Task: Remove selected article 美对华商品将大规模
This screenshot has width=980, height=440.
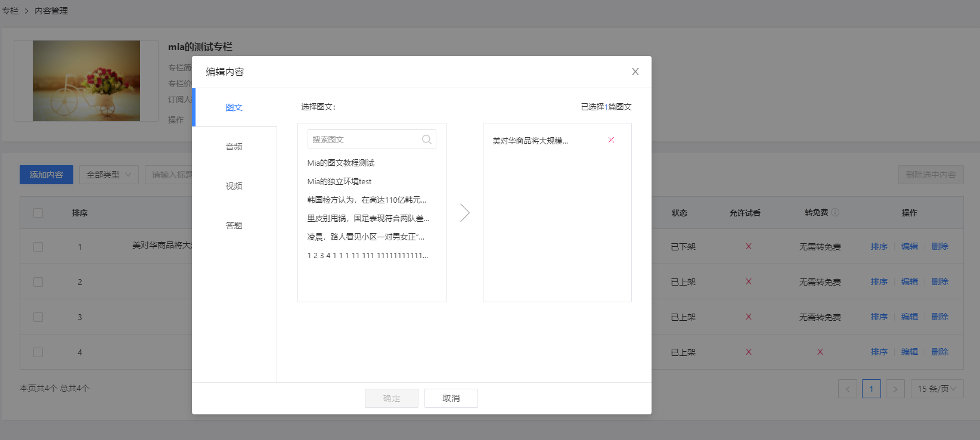Action: 611,140
